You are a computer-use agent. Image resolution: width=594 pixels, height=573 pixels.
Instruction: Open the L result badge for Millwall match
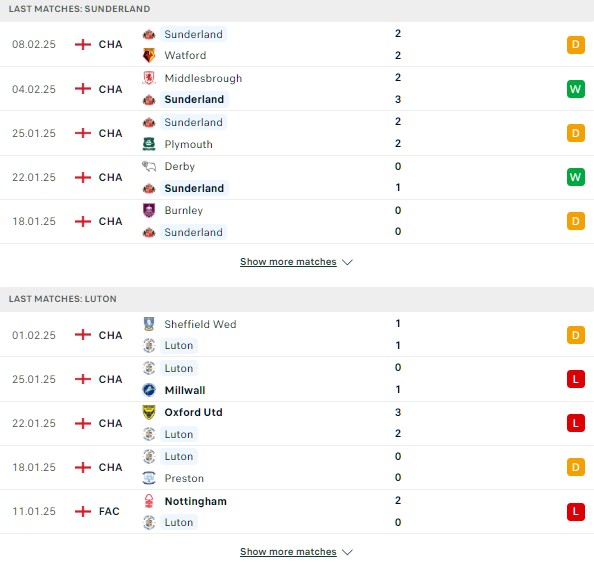coord(575,379)
